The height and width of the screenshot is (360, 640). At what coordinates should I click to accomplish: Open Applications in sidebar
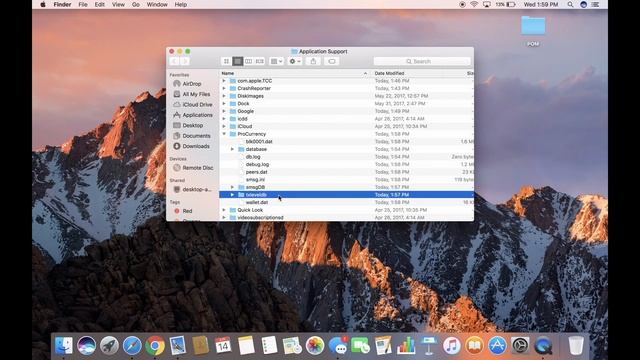pyautogui.click(x=197, y=115)
